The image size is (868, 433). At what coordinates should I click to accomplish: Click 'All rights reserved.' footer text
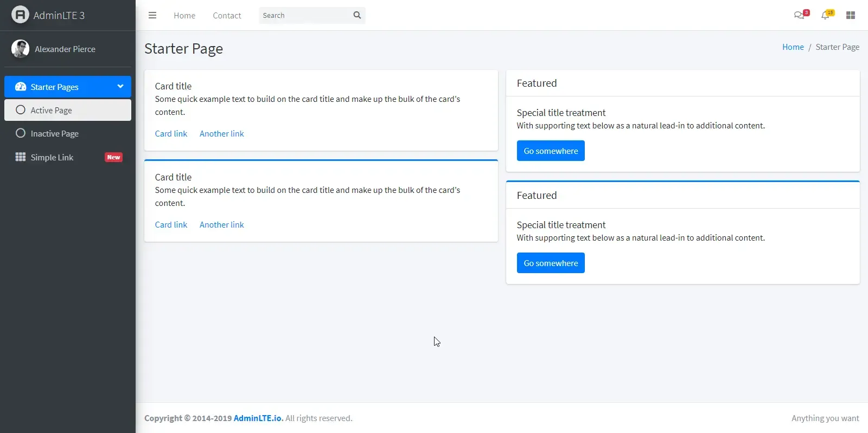coord(319,418)
